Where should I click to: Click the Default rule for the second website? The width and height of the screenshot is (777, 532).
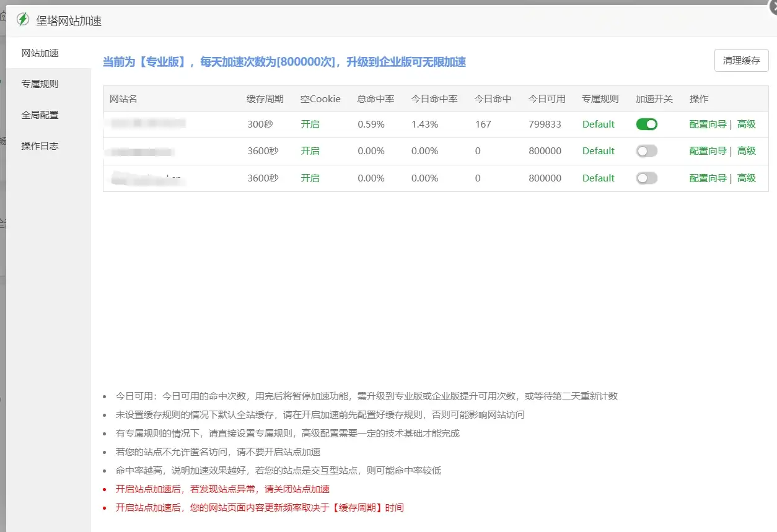pyautogui.click(x=598, y=150)
